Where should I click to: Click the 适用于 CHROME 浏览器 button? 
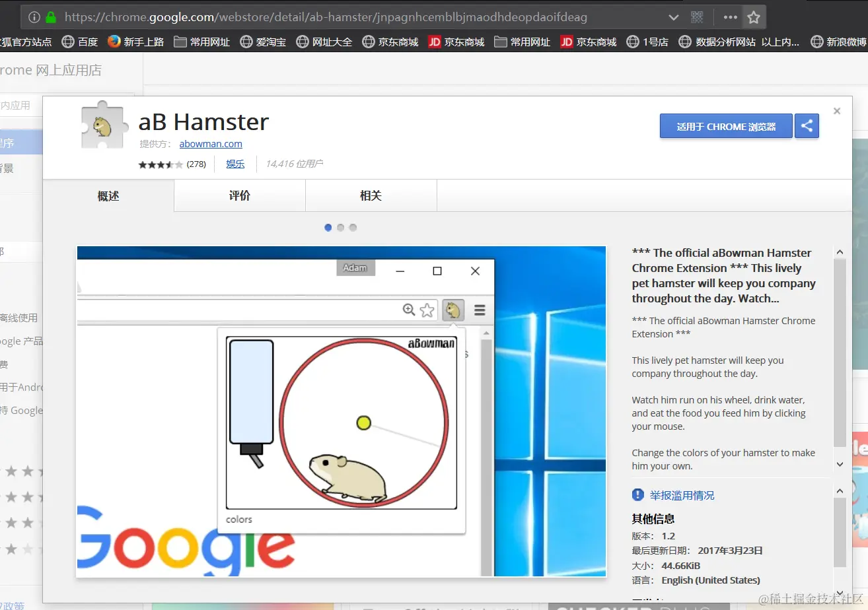pyautogui.click(x=726, y=126)
